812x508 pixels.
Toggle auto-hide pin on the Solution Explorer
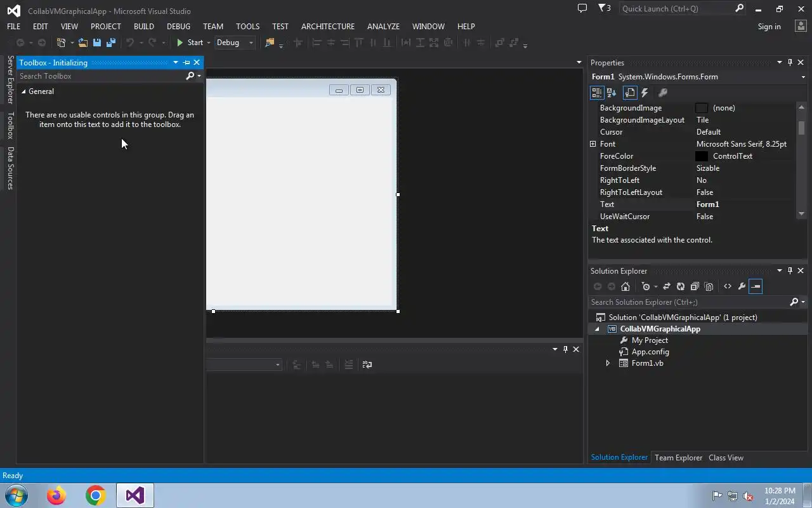(x=790, y=271)
